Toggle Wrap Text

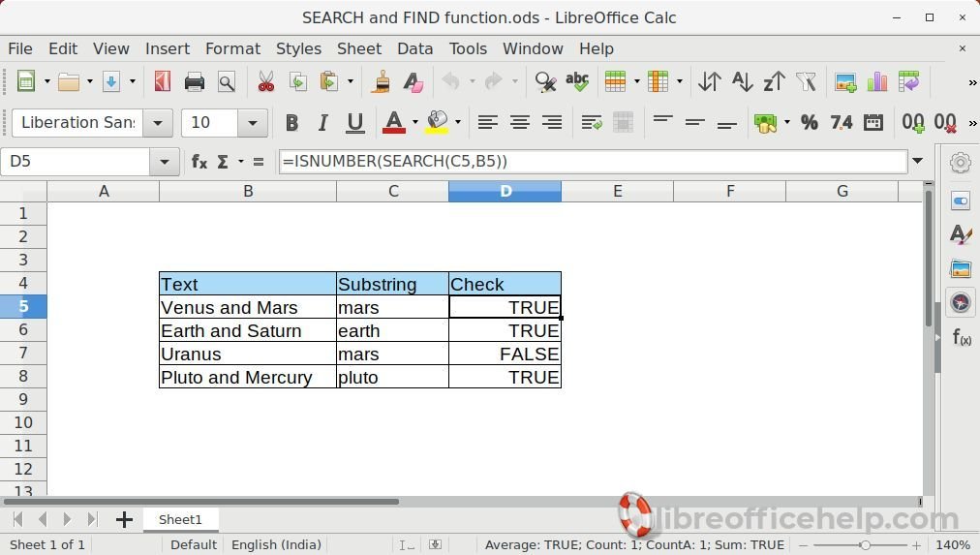click(592, 122)
